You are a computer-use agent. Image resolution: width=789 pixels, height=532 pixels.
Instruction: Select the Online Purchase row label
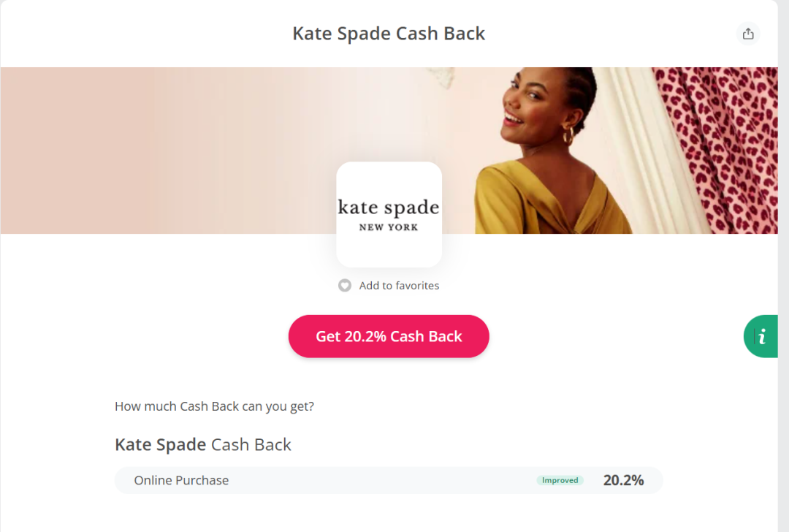181,481
